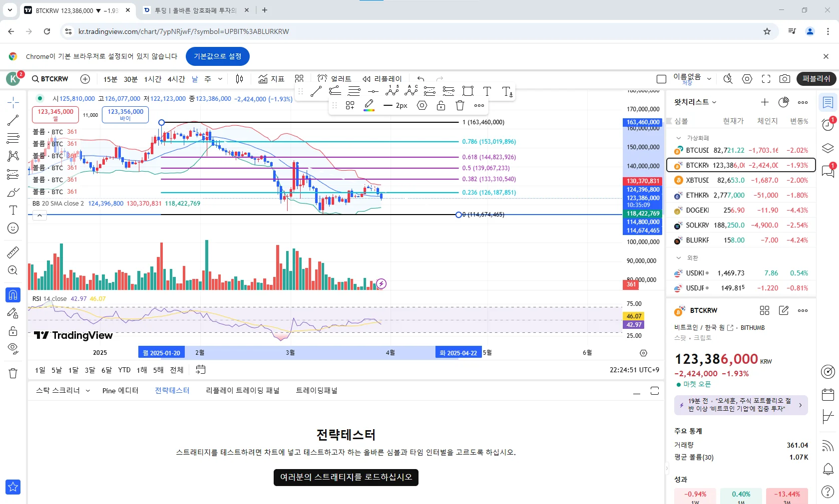Toggle the magnet mode
The height and width of the screenshot is (504, 839).
(x=13, y=295)
